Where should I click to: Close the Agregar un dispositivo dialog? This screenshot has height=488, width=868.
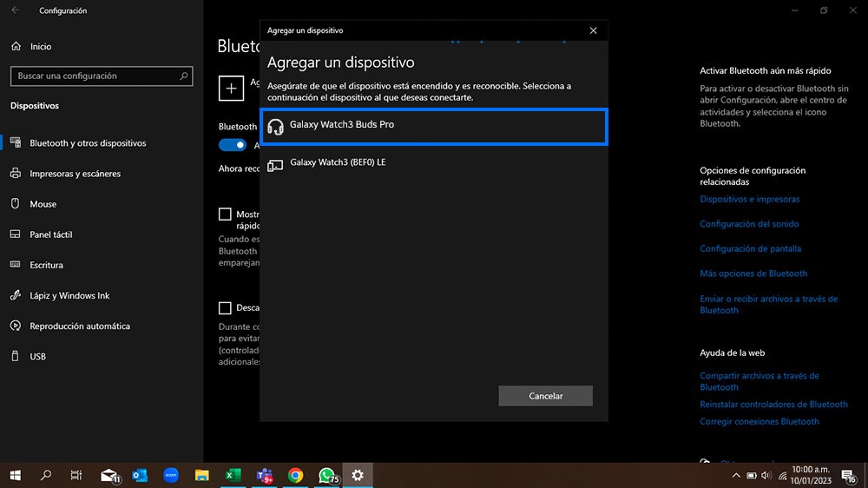click(594, 30)
